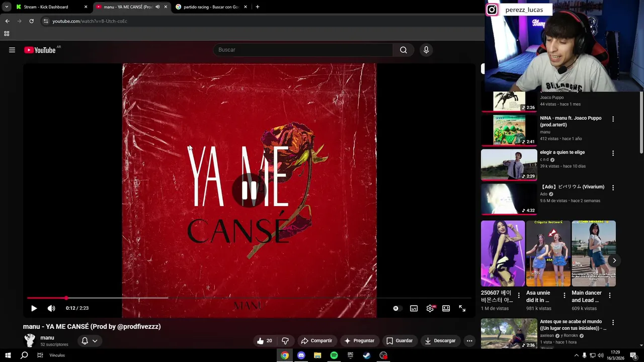Enter fullscreen mode
644x362 pixels.
pos(462,308)
